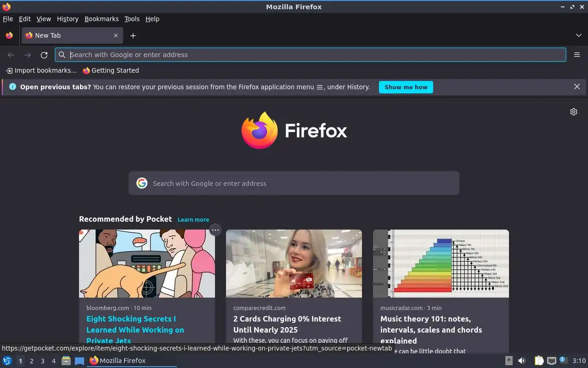Click Import bookmarks in bookmarks toolbar

(x=41, y=70)
